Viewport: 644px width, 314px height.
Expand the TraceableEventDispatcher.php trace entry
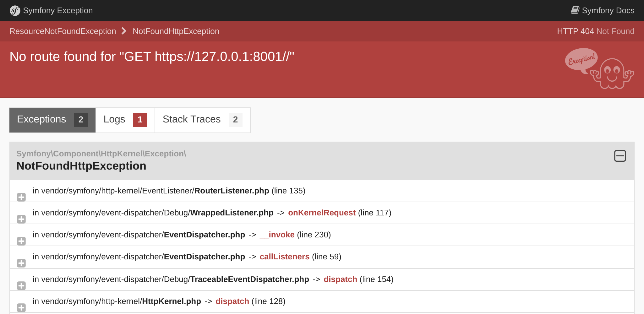[21, 286]
